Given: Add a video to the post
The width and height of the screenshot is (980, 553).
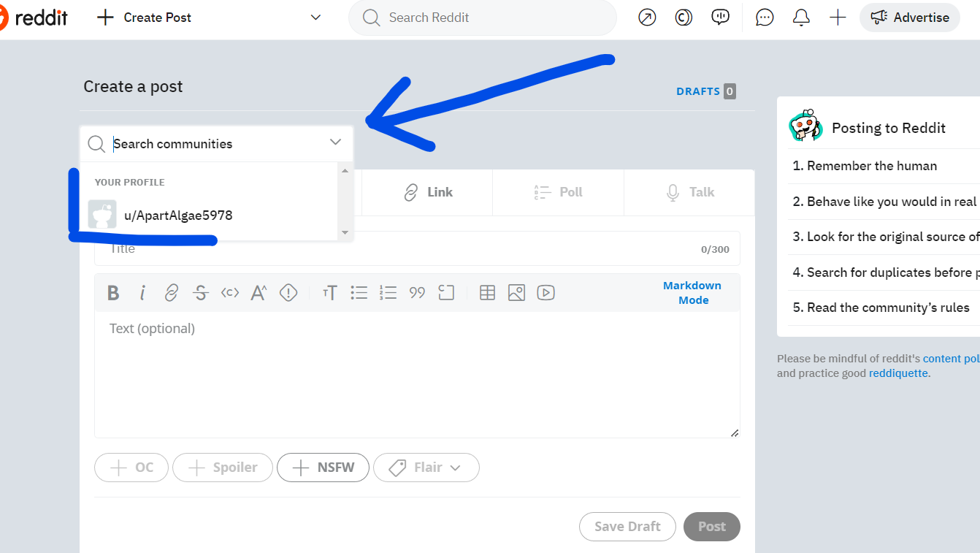Looking at the screenshot, I should pos(545,293).
